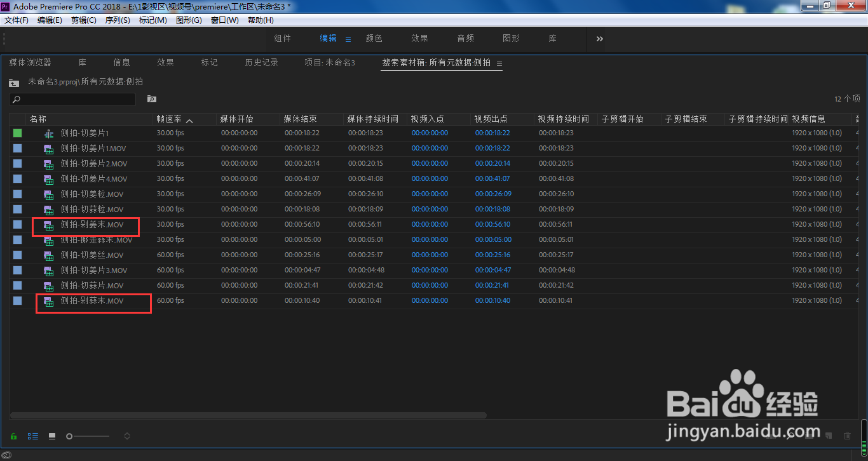The width and height of the screenshot is (868, 461).
Task: Select the 库 workspace
Action: click(553, 39)
